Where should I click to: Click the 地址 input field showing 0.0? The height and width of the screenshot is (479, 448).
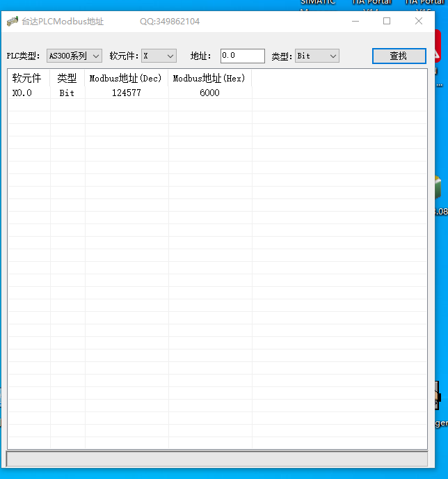(x=242, y=56)
